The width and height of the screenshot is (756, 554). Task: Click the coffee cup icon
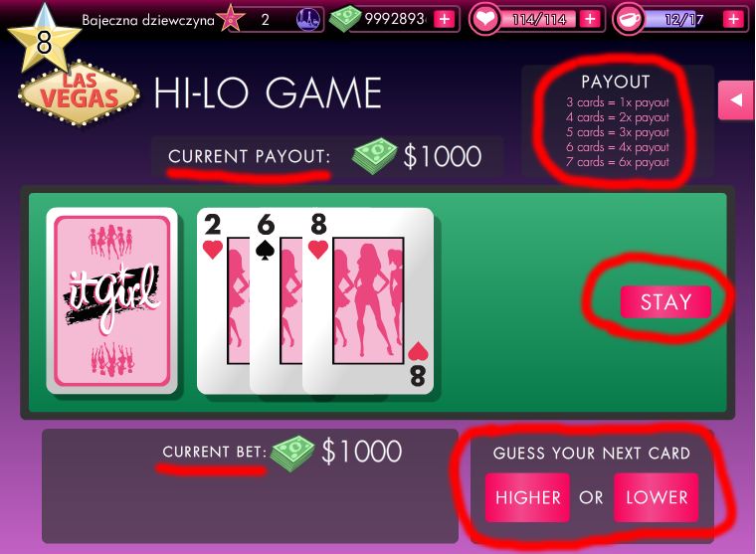pos(629,19)
